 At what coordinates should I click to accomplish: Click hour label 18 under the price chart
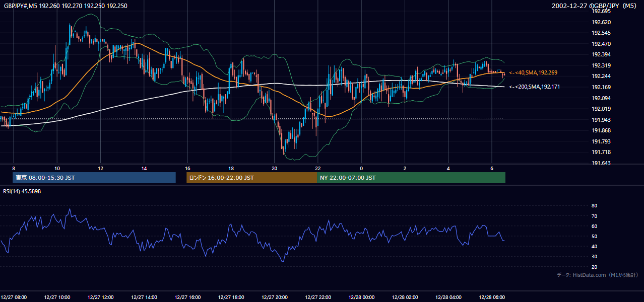coord(231,168)
